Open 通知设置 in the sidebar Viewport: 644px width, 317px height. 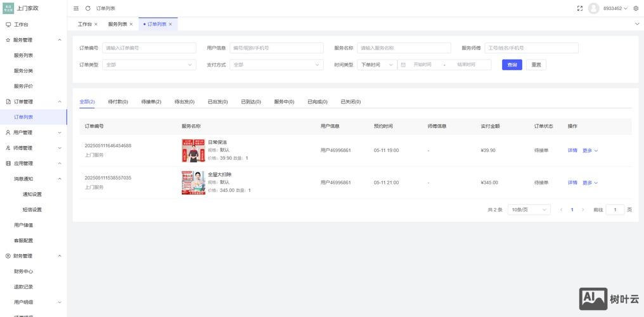(33, 194)
